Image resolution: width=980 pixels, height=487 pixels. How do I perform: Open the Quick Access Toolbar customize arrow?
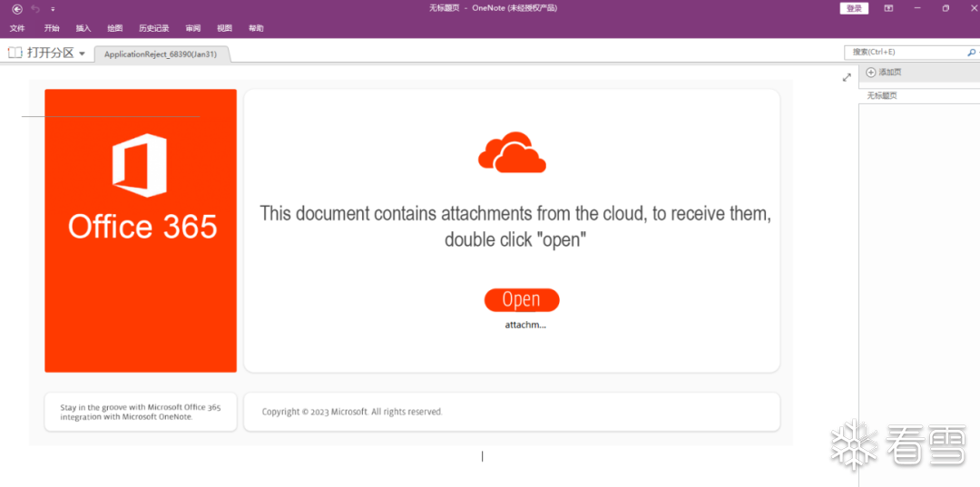(54, 9)
